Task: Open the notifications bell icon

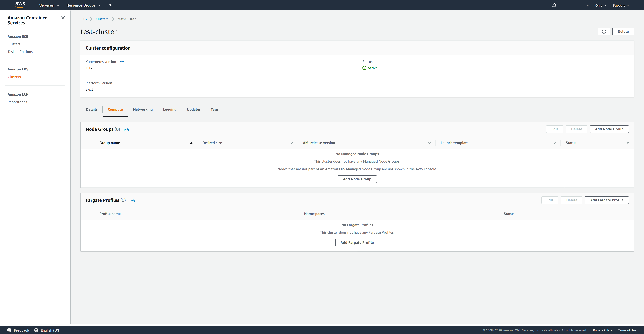Action: (x=554, y=5)
